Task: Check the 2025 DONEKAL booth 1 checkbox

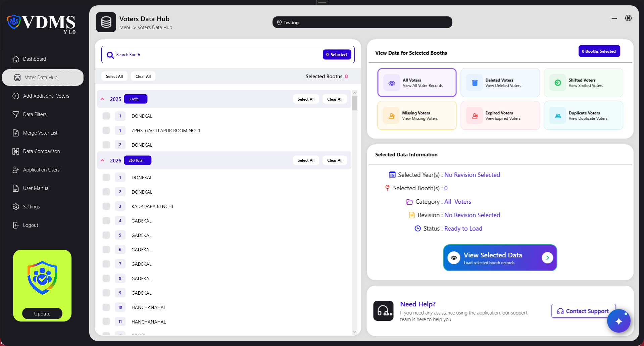Action: coord(106,116)
